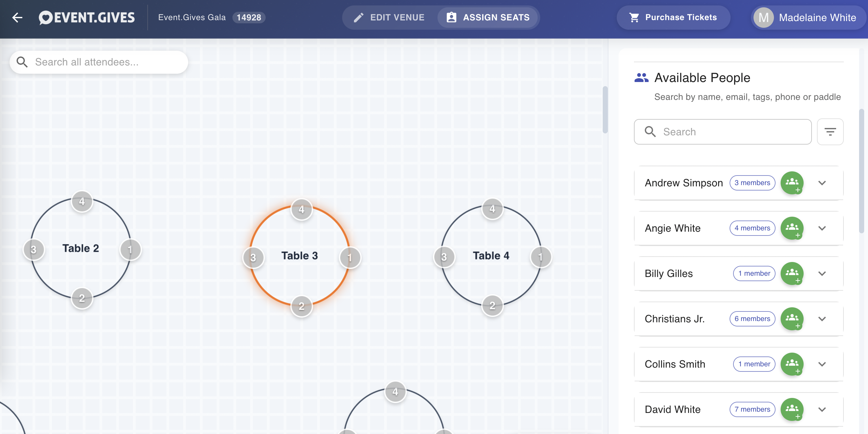868x434 pixels.
Task: Click the 4 members badge for Angie White
Action: coord(752,228)
